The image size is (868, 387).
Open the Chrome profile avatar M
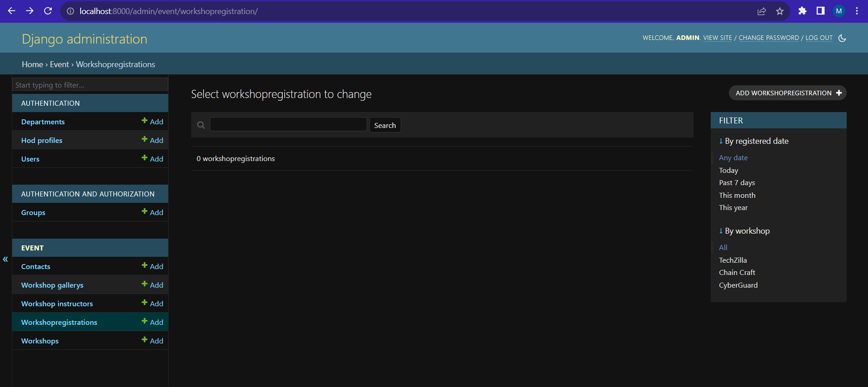[x=839, y=11]
